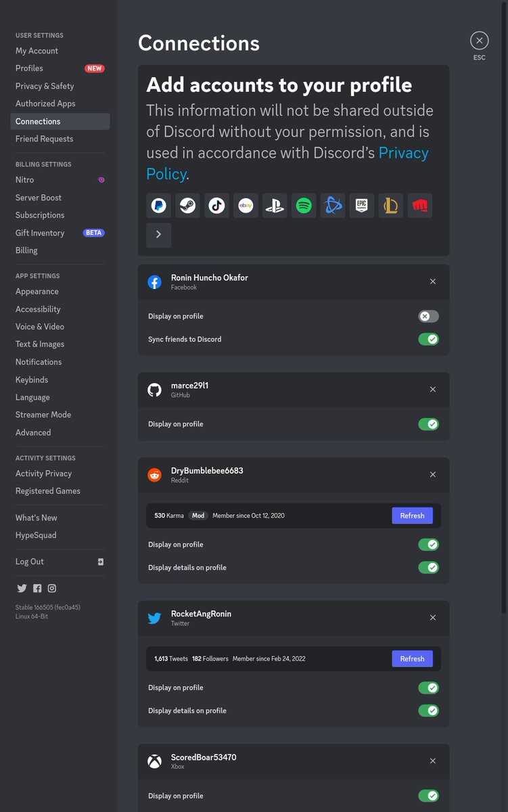Screen dimensions: 508x812
Task: Remove the GitHub connection
Action: coord(433,389)
